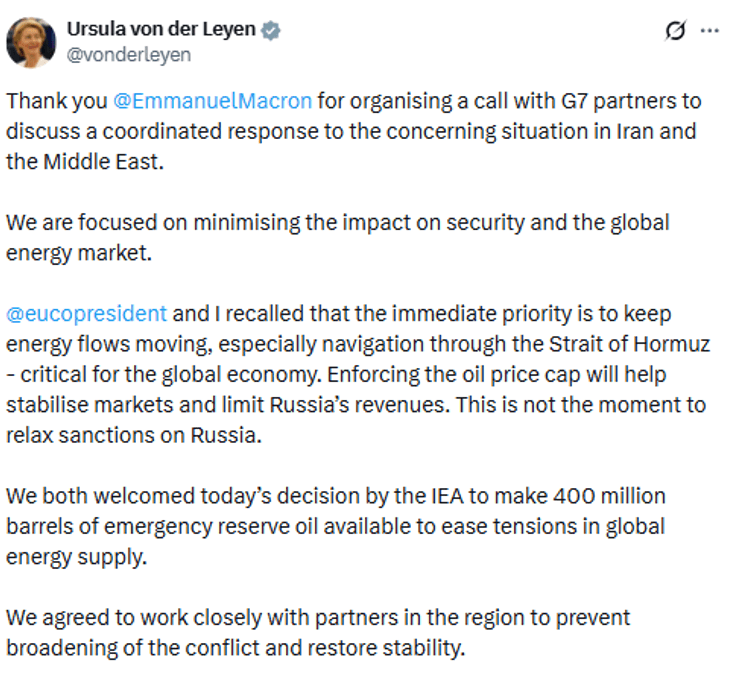Open the @vonderleyen handle link
This screenshot has width=740, height=684.
[127, 55]
